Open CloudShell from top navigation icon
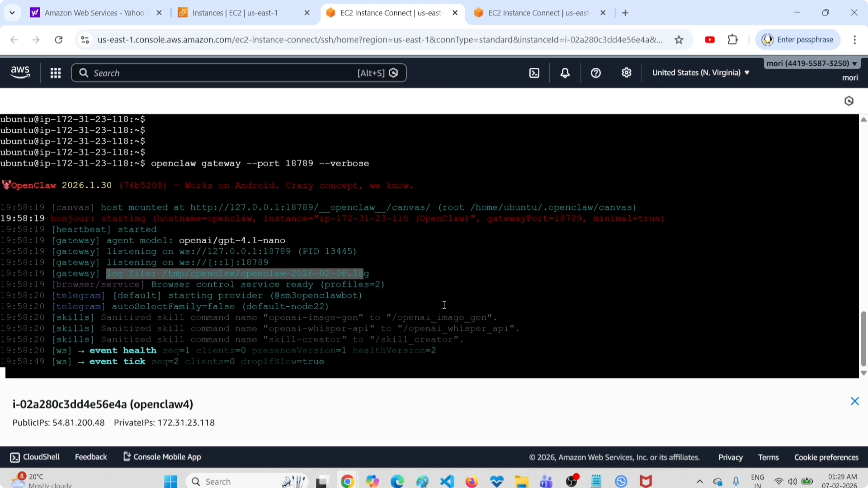Image resolution: width=868 pixels, height=488 pixels. pyautogui.click(x=534, y=73)
